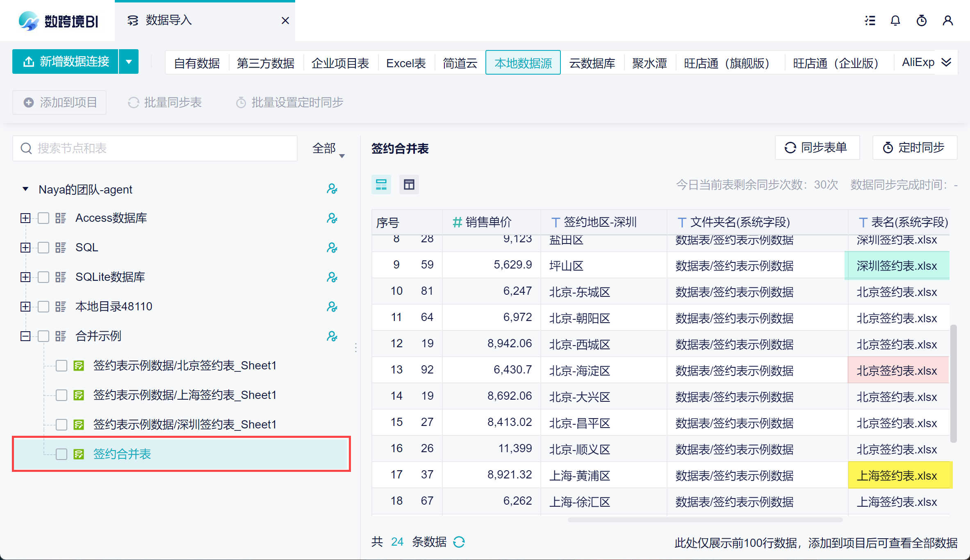Refresh the data row count icon
This screenshot has width=970, height=560.
tap(459, 542)
